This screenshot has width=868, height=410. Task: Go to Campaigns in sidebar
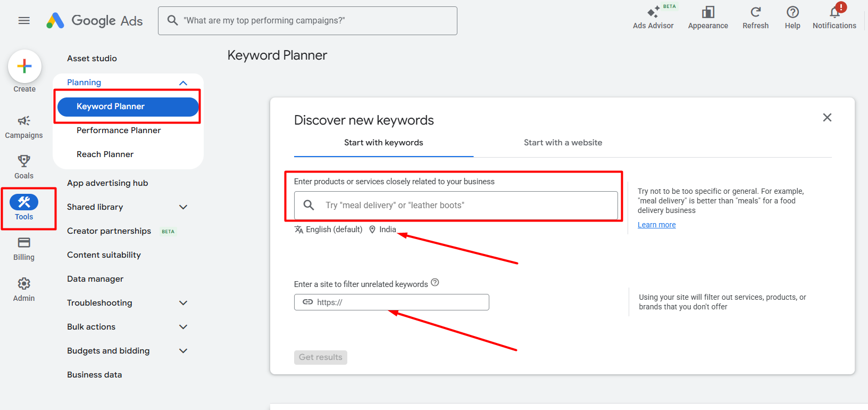24,127
